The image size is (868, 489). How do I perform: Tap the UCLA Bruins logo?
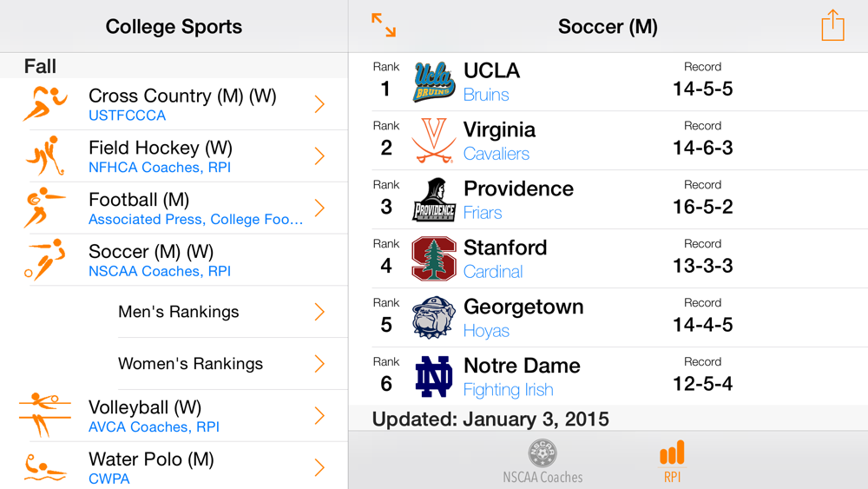click(x=434, y=83)
